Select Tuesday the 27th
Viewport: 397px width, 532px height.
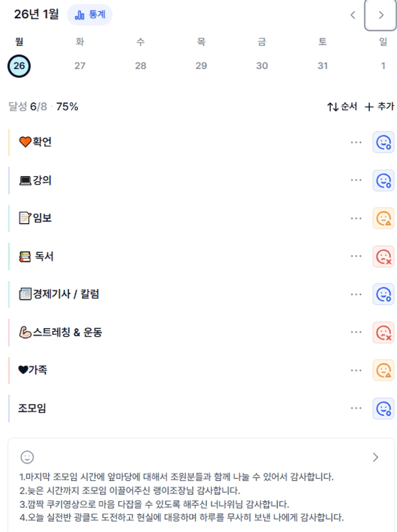(80, 66)
